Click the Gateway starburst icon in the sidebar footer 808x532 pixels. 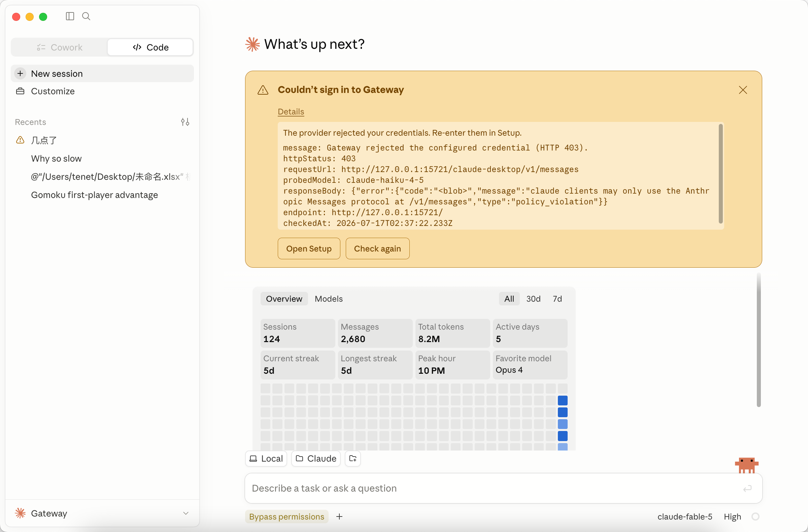[21, 513]
